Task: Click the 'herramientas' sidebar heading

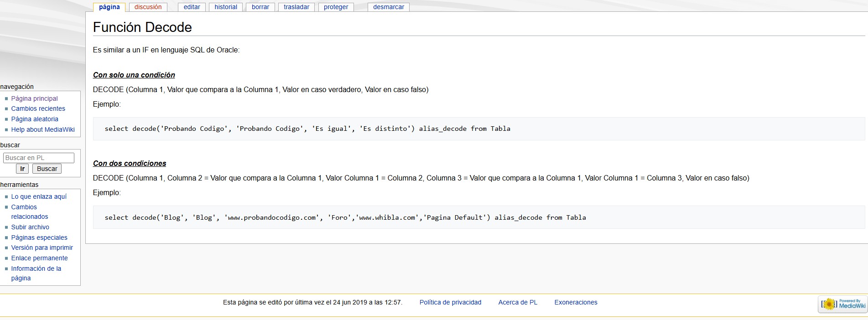Action: coord(19,185)
